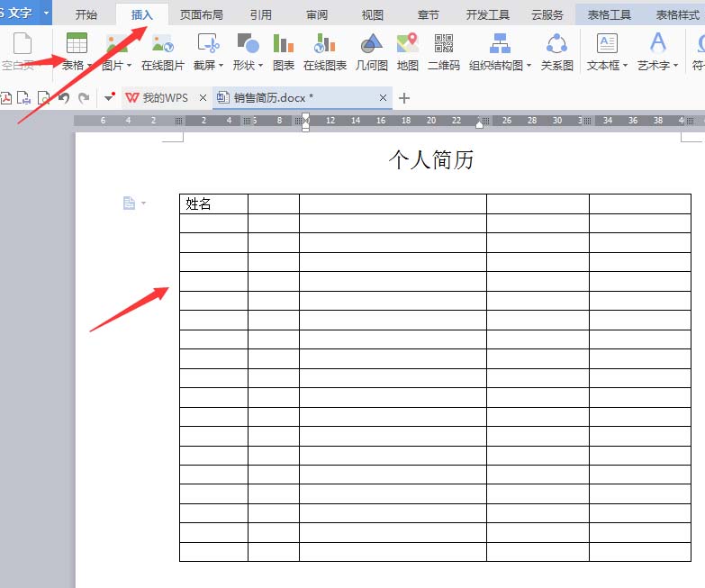This screenshot has width=705, height=588.
Task: Close the 销售简历.docx tab
Action: point(383,97)
